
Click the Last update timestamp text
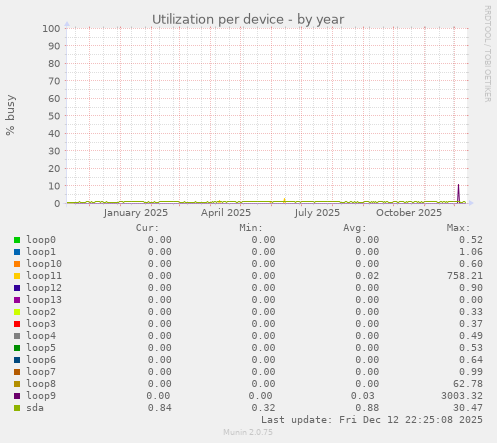pyautogui.click(x=372, y=420)
